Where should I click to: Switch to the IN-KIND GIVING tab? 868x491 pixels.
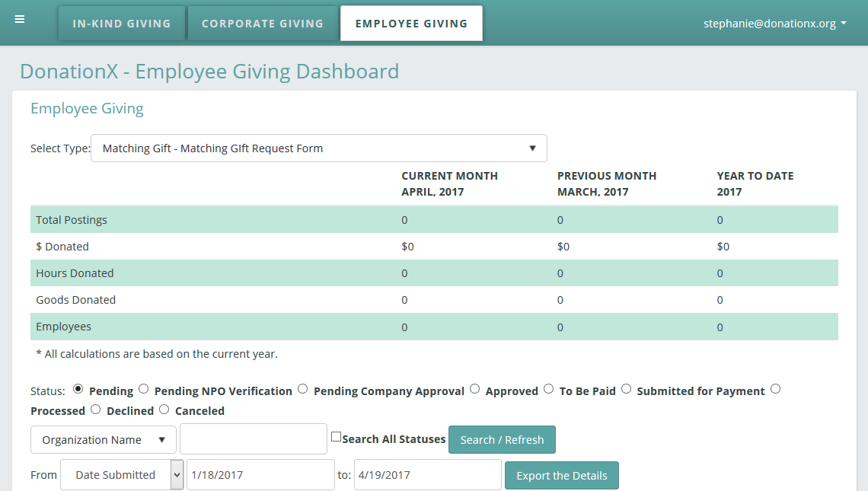(x=121, y=23)
